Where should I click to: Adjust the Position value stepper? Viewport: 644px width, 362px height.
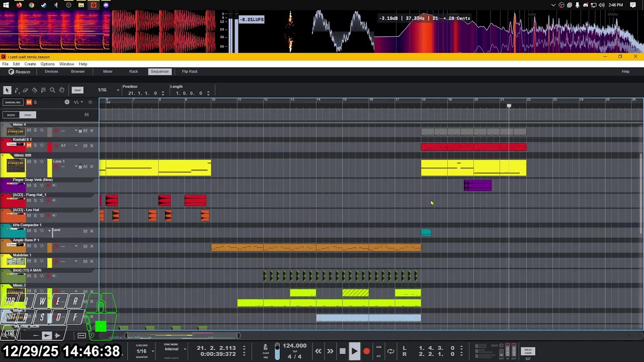pyautogui.click(x=163, y=93)
